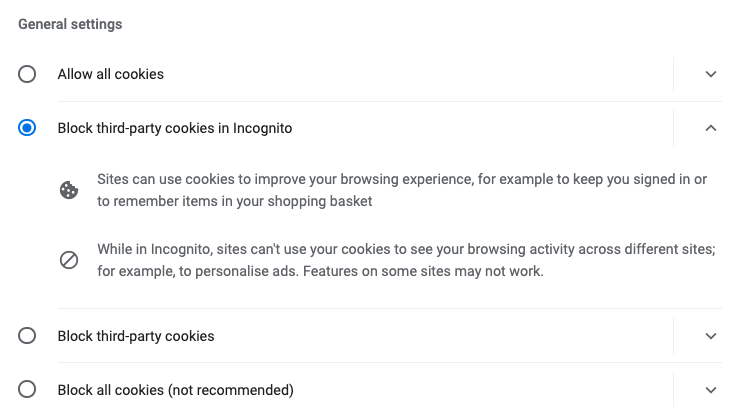739x409 pixels.
Task: Click the blocked circle icon beside Incognito description
Action: pyautogui.click(x=69, y=260)
